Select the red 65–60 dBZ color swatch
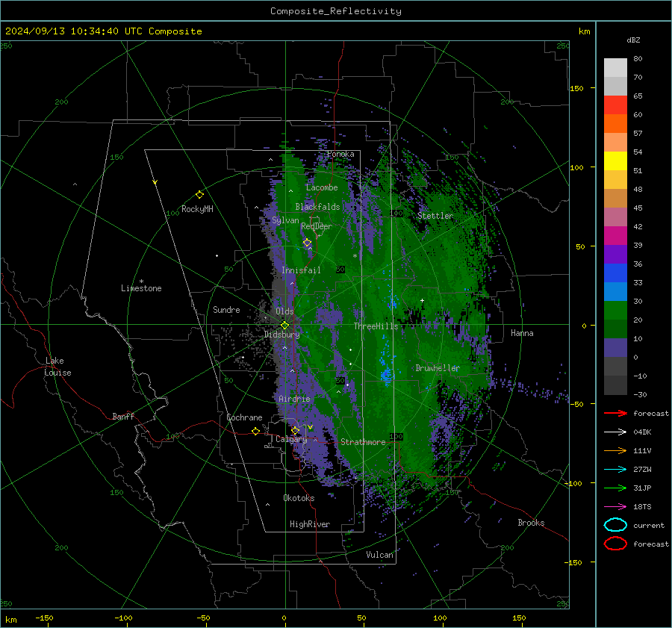Image resolution: width=672 pixels, height=628 pixels. point(615,105)
